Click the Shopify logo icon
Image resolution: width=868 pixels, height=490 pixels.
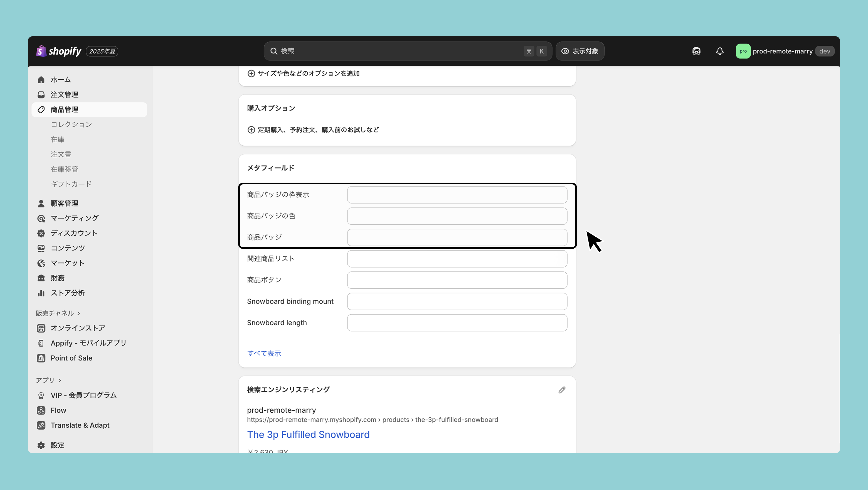(41, 51)
